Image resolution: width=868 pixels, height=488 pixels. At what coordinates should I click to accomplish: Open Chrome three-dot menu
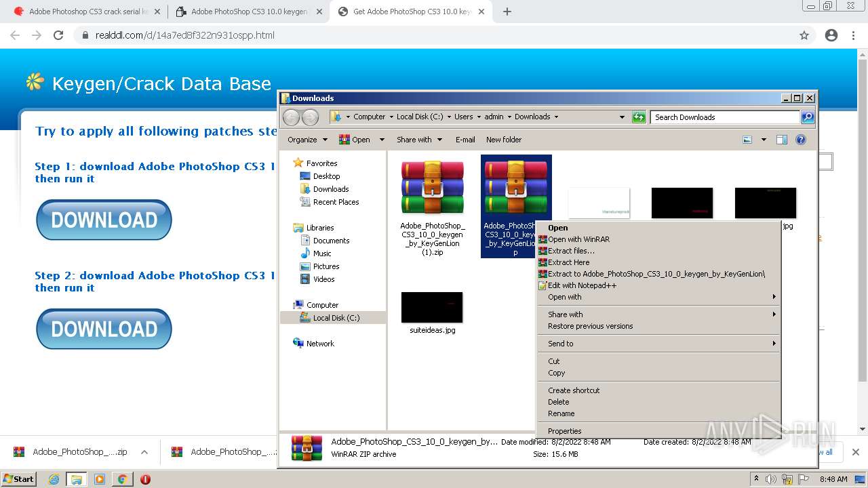coord(854,35)
